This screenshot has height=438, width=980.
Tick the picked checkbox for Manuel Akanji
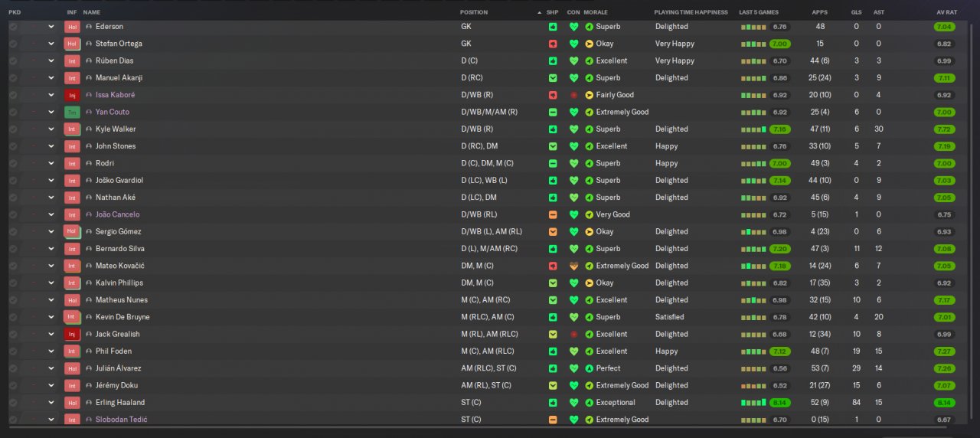(13, 78)
